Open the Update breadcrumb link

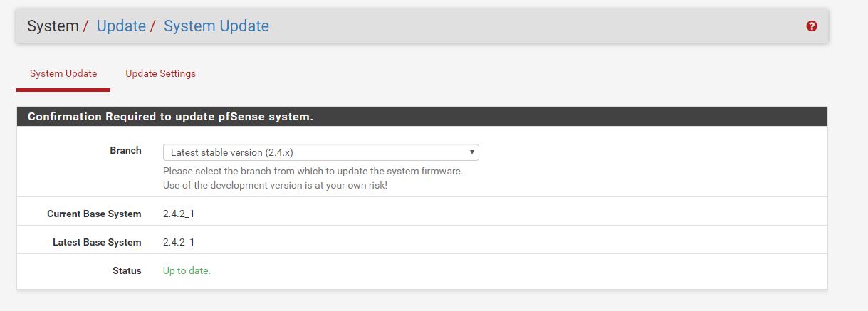point(121,26)
